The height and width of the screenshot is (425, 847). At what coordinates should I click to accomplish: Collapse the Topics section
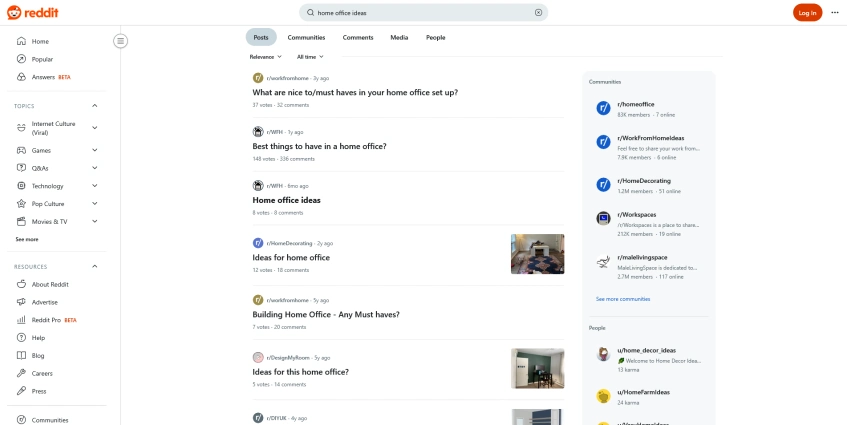click(95, 106)
